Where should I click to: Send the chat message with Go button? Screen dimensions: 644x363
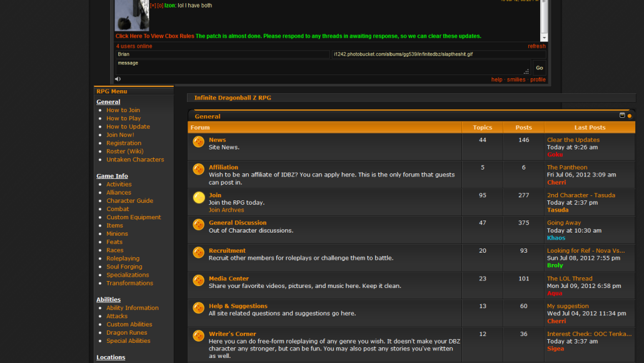(x=539, y=68)
